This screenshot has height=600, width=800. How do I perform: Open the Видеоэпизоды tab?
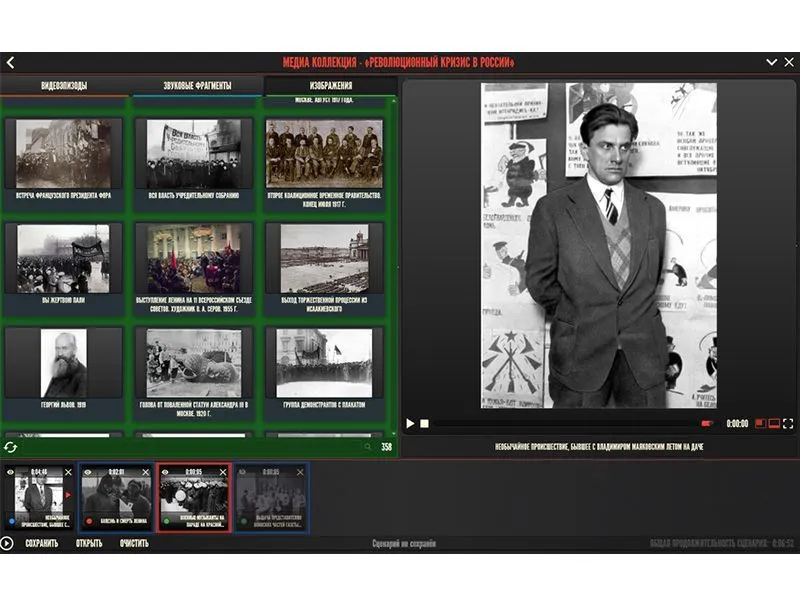64,86
